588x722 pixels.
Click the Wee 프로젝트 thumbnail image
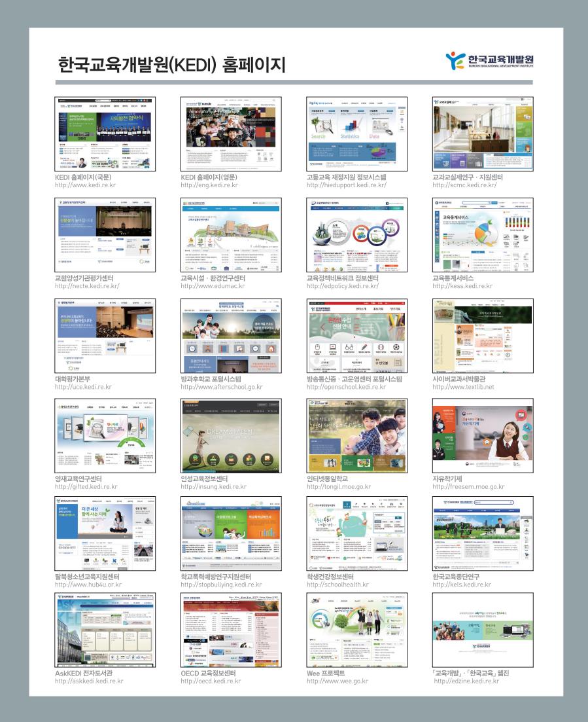coord(357,630)
